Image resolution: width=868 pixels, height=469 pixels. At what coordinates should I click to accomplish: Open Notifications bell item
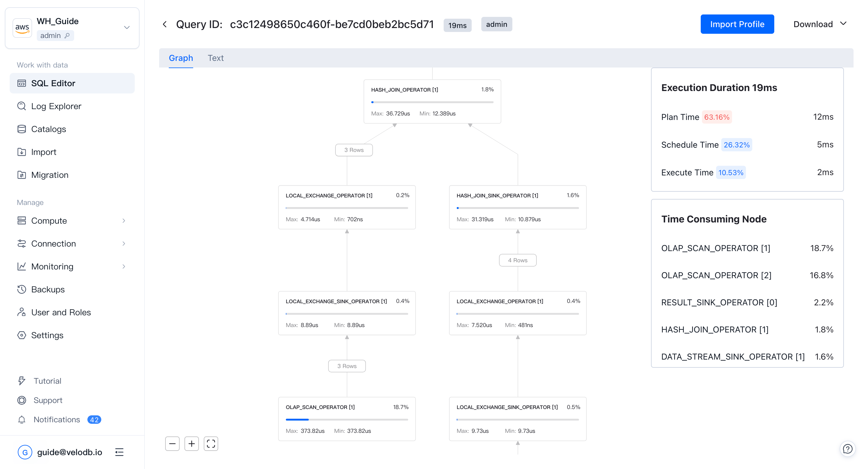click(x=57, y=420)
